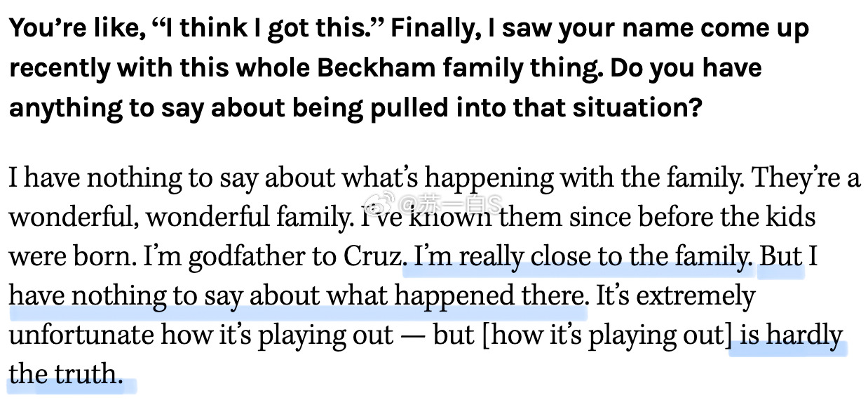The width and height of the screenshot is (868, 407).
Task: Click the bracketed text "[how it's playing out]"
Action: point(606,336)
